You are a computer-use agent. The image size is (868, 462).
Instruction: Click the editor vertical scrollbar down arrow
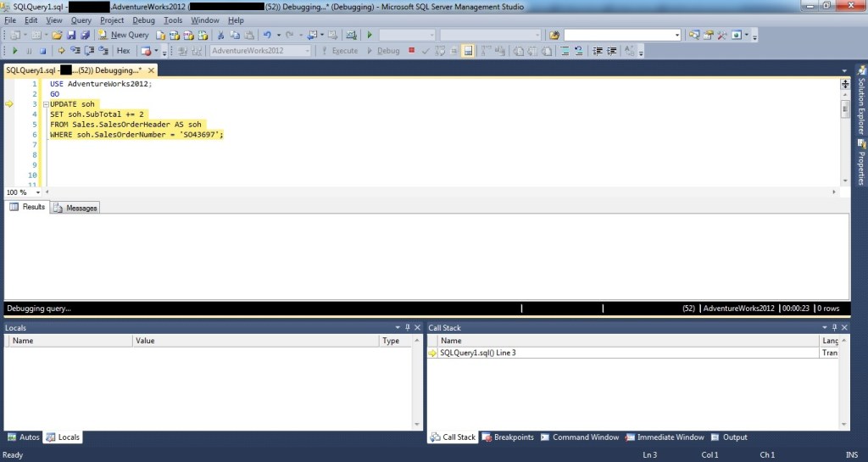click(x=845, y=181)
